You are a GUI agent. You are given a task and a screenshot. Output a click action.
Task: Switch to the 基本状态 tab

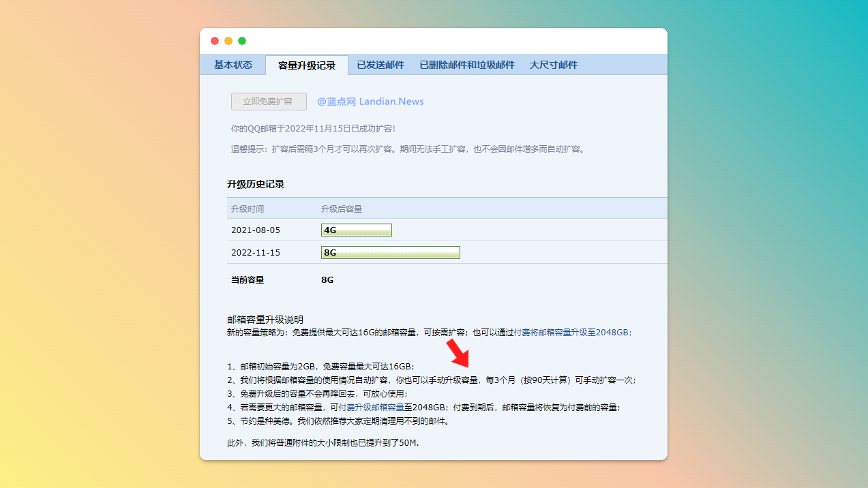click(233, 65)
